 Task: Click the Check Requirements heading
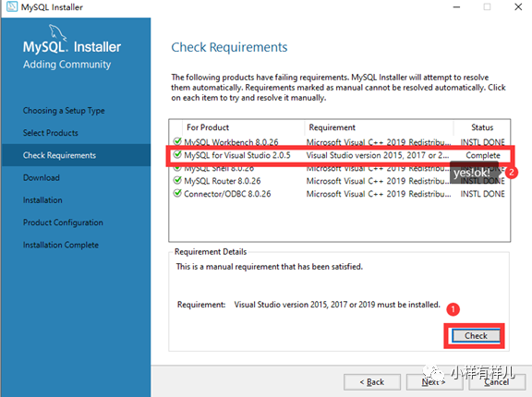pos(229,47)
